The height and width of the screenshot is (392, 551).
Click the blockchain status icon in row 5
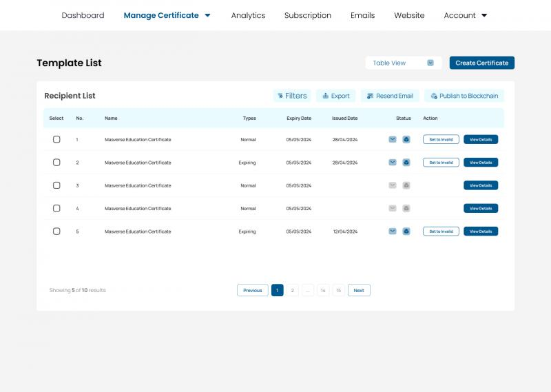[x=406, y=231]
